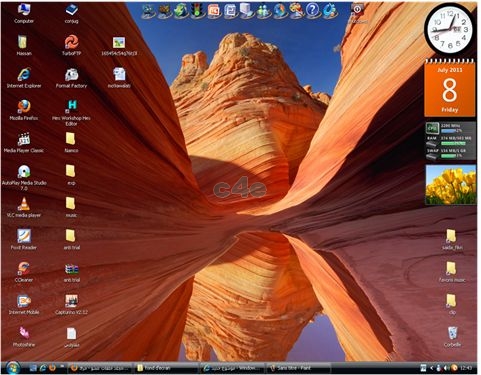Viewport: 481px width, 375px height.
Task: Click the orange calendar gadget showing 8
Action: [x=450, y=88]
